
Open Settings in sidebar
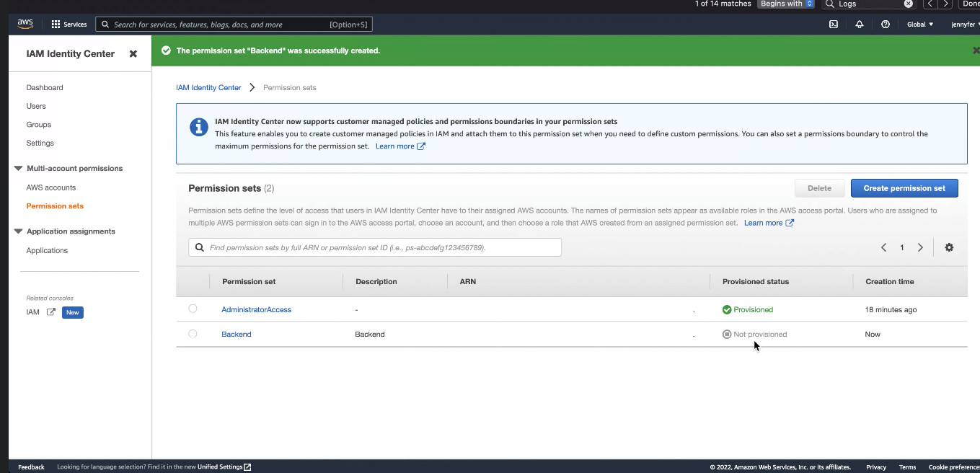(x=40, y=143)
